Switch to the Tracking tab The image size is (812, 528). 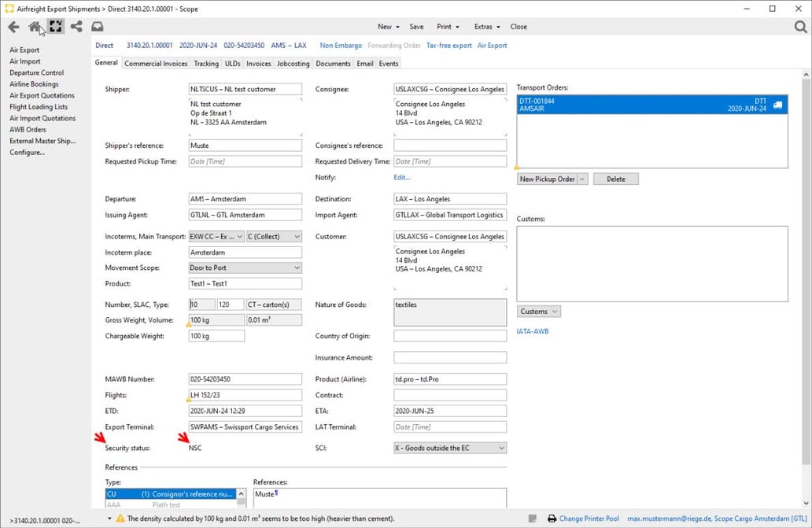tap(206, 63)
